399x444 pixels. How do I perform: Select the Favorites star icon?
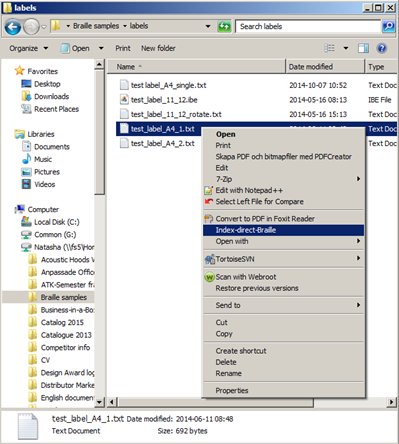click(x=20, y=71)
